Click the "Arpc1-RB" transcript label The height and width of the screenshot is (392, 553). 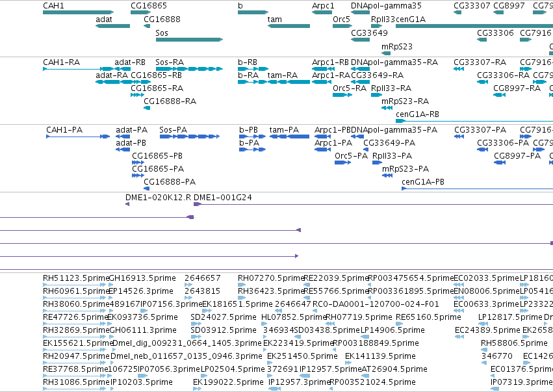click(330, 62)
